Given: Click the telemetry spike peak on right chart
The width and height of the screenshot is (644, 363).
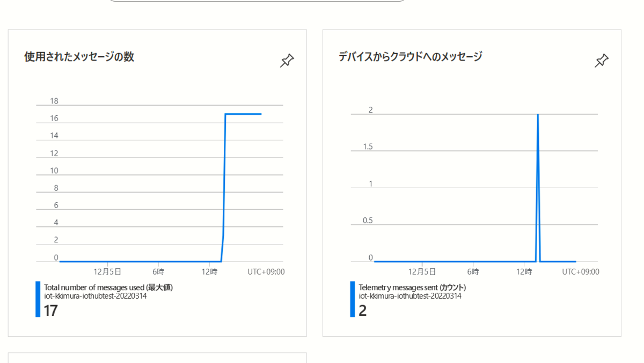Looking at the screenshot, I should [538, 115].
